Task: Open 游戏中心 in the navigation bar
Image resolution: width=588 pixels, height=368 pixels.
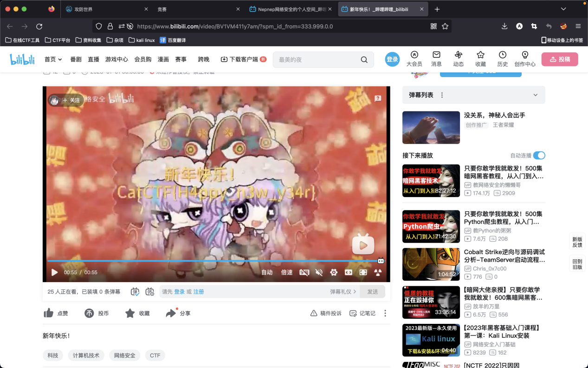Action: point(116,59)
